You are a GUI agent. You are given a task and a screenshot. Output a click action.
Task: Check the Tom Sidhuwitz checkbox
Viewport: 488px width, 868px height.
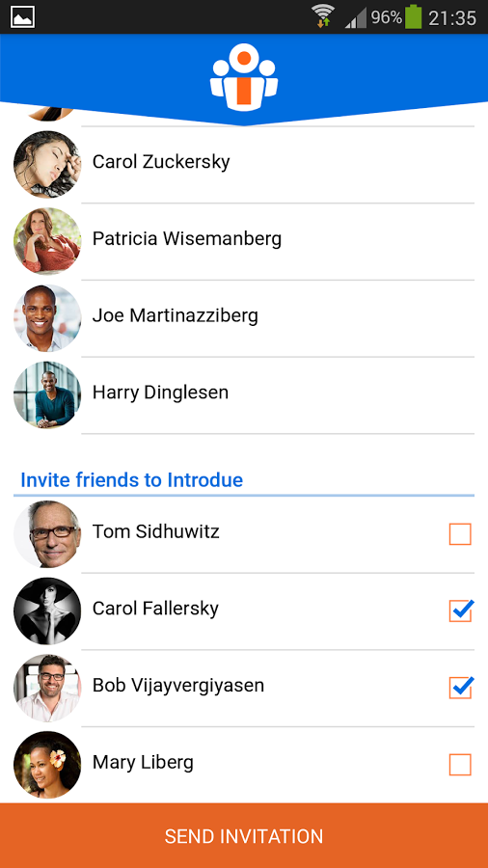460,534
